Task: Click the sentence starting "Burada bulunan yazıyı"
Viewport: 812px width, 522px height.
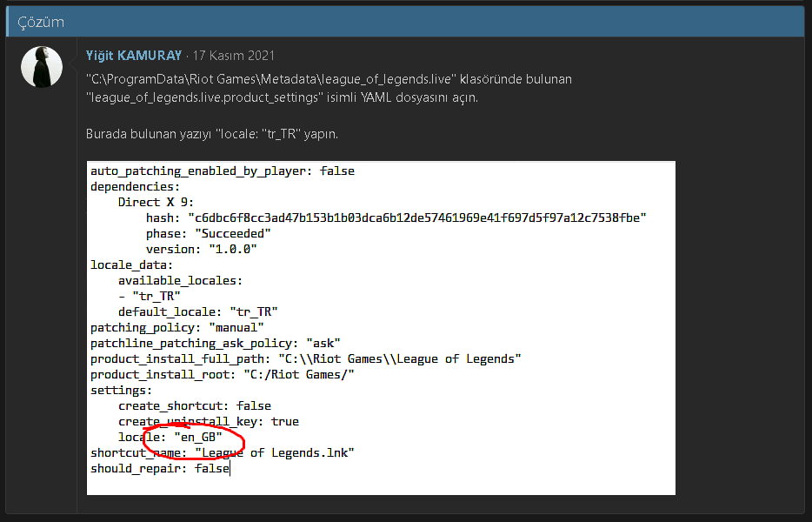Action: 212,134
